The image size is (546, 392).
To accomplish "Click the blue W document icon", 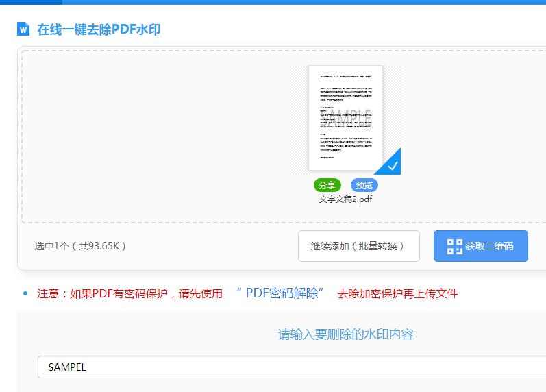I will (23, 29).
